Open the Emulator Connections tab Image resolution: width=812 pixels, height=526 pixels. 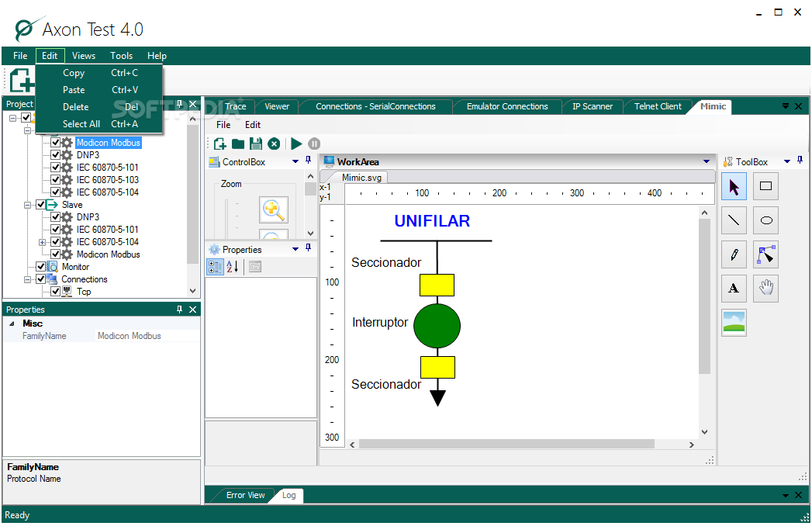tap(507, 106)
